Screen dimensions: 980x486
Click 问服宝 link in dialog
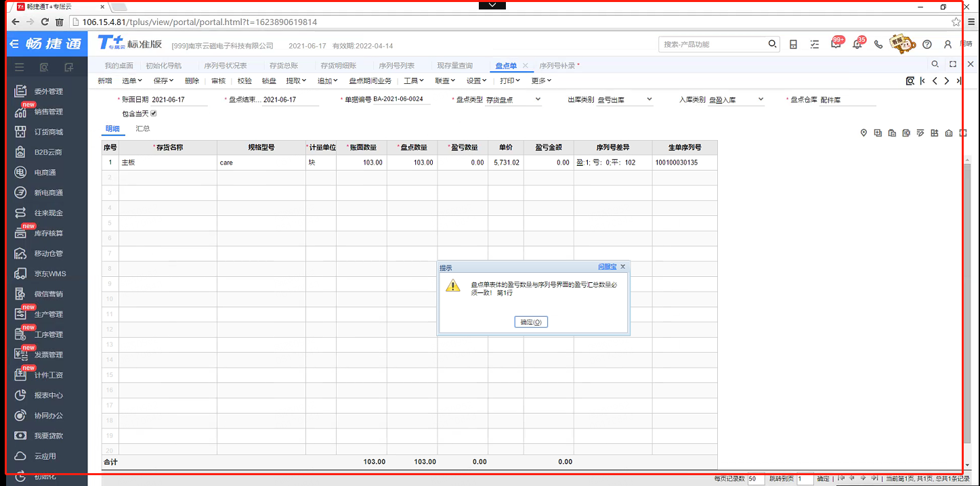(608, 267)
